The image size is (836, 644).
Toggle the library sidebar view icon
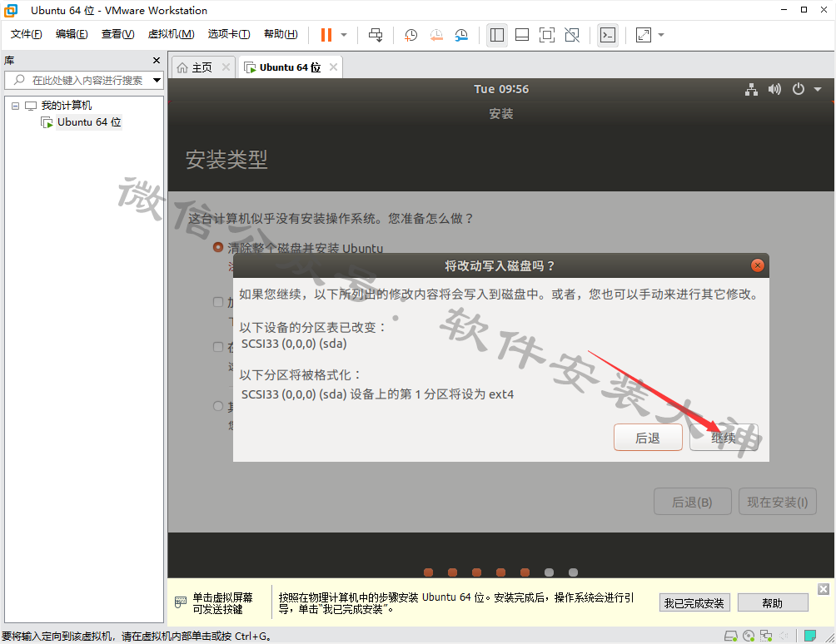pos(497,35)
